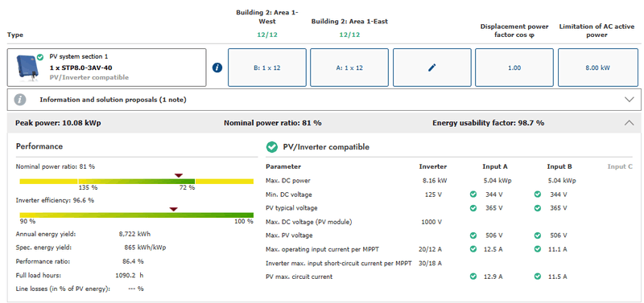Screen dimensions: 644x303
Task: Click the 135 % scale label
Action: (x=89, y=188)
